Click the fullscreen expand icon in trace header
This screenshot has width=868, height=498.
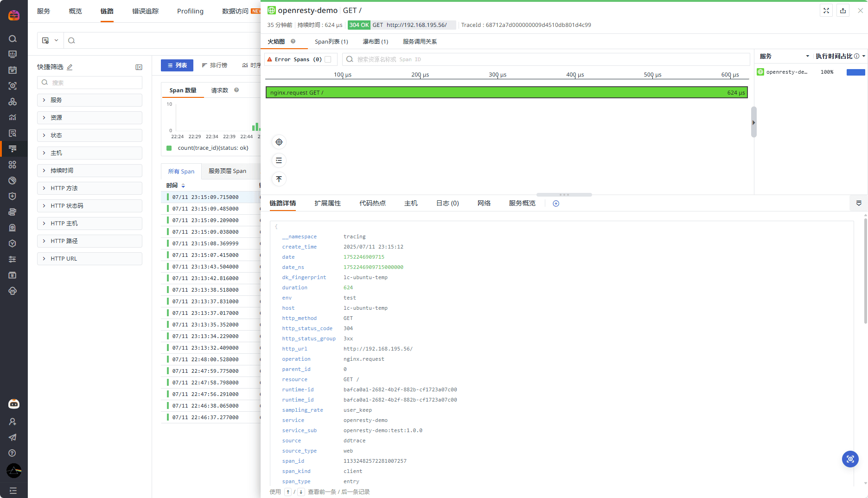826,11
